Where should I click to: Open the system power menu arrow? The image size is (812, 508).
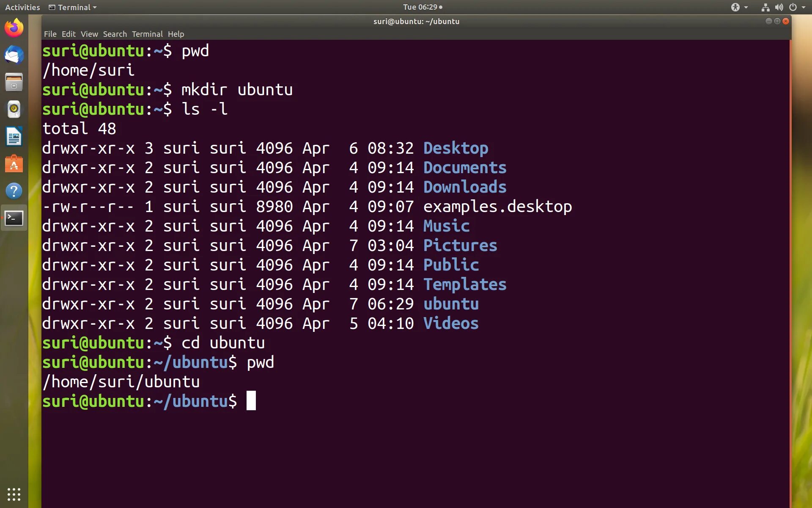click(x=804, y=7)
